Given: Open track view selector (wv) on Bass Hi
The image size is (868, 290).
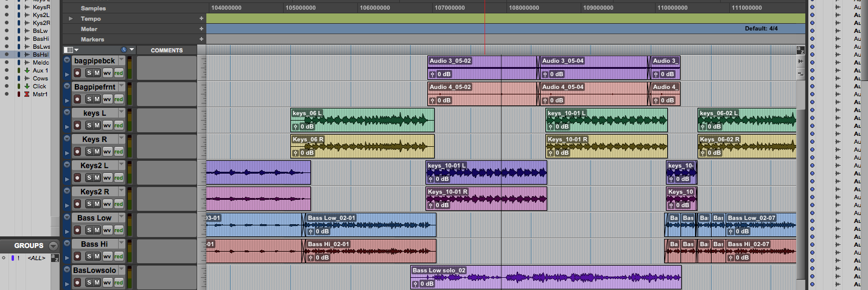Looking at the screenshot, I should click(107, 256).
